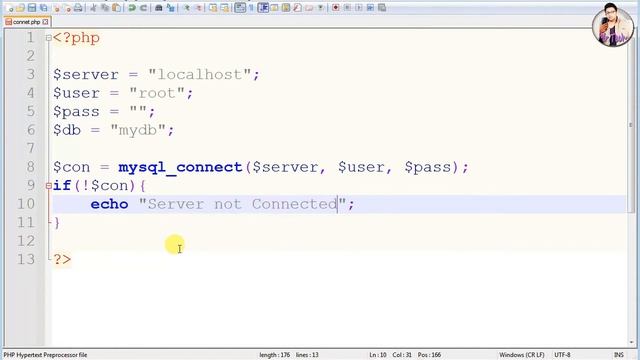Click Run Macro Multiple Times icon
This screenshot has width=640, height=360.
pos(370,8)
